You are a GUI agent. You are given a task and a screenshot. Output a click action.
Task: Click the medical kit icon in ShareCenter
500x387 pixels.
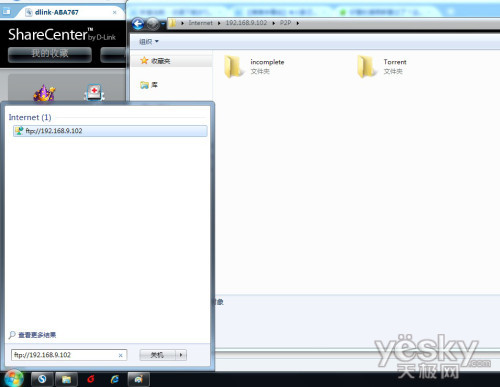(94, 92)
